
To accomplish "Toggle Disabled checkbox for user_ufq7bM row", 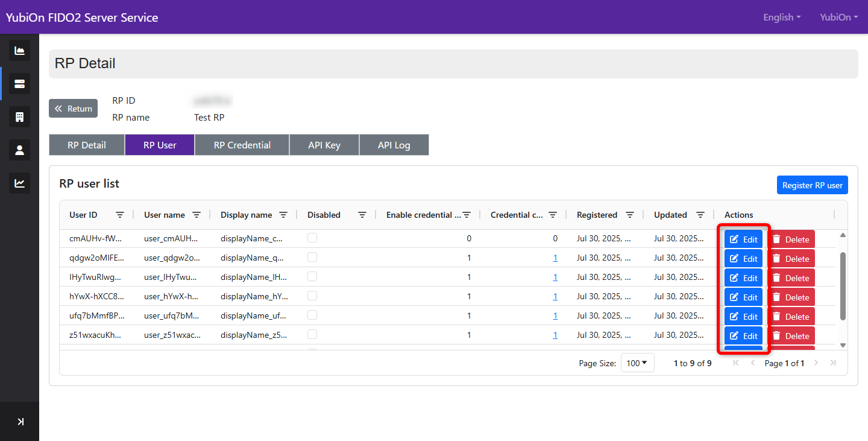I will [x=312, y=315].
